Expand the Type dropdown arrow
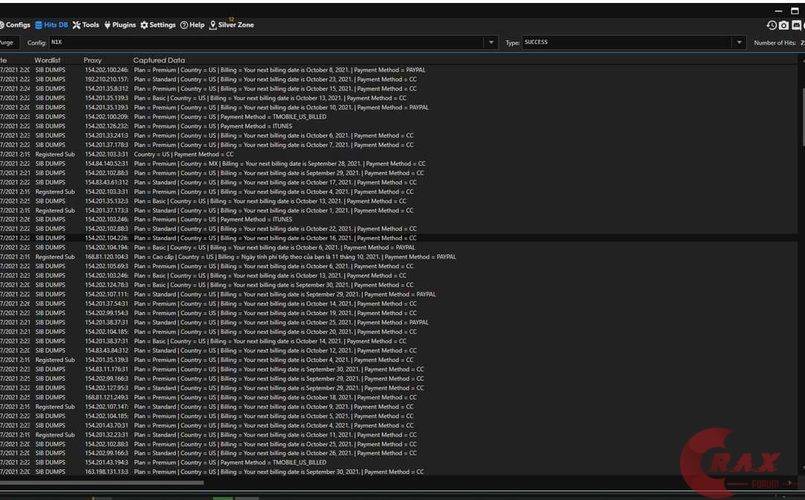The image size is (805, 500). pos(739,43)
